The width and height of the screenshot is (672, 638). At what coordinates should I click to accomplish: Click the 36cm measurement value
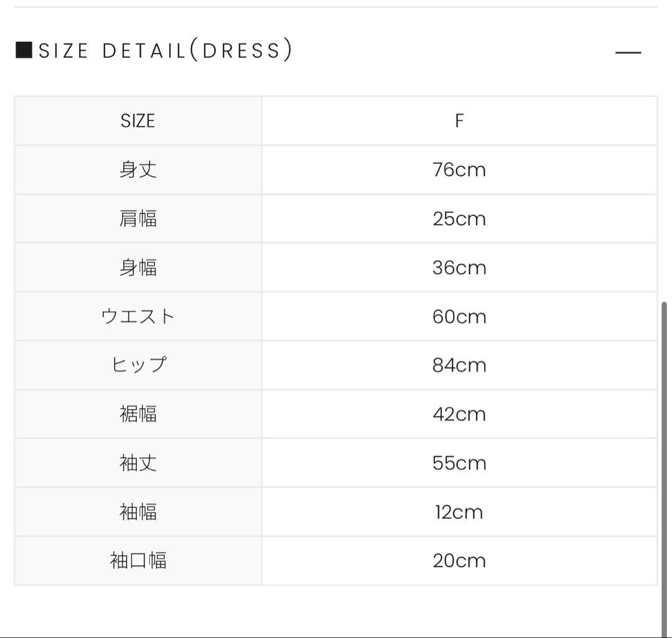click(x=460, y=267)
